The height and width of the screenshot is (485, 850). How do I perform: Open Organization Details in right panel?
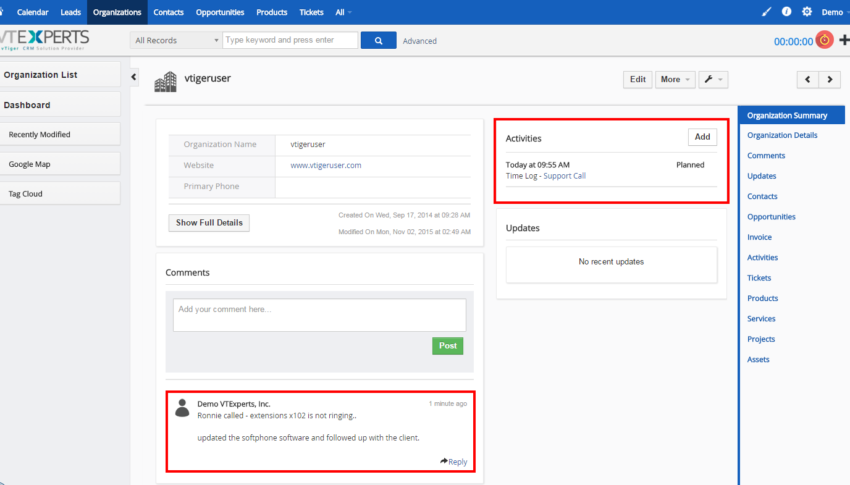coord(782,135)
